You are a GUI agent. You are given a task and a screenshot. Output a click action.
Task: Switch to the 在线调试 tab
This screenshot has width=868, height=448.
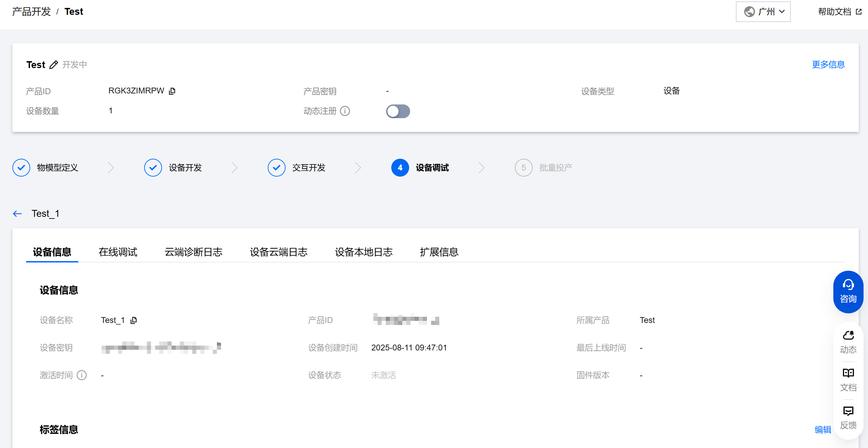(x=118, y=252)
